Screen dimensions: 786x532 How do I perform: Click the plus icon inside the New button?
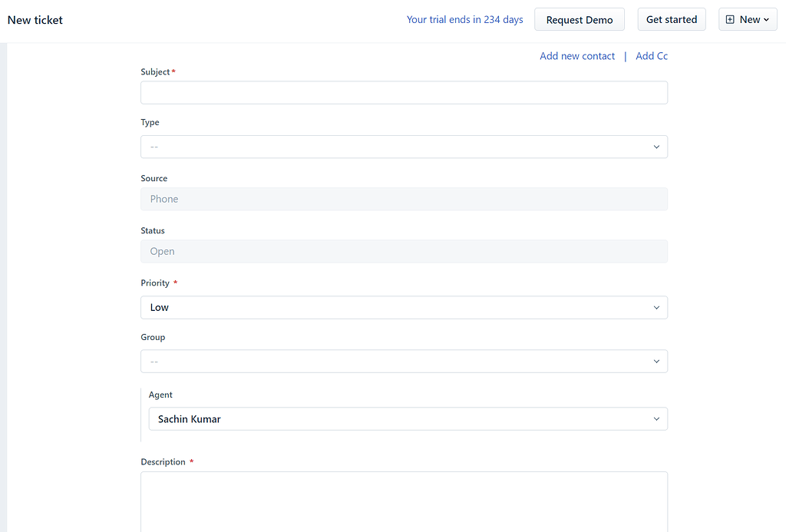[729, 19]
